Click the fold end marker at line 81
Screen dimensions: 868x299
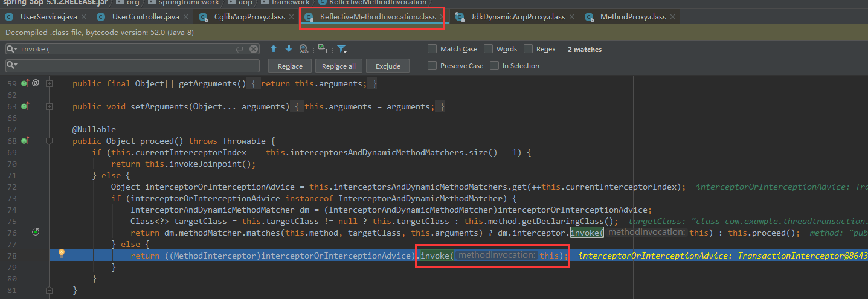pyautogui.click(x=49, y=291)
